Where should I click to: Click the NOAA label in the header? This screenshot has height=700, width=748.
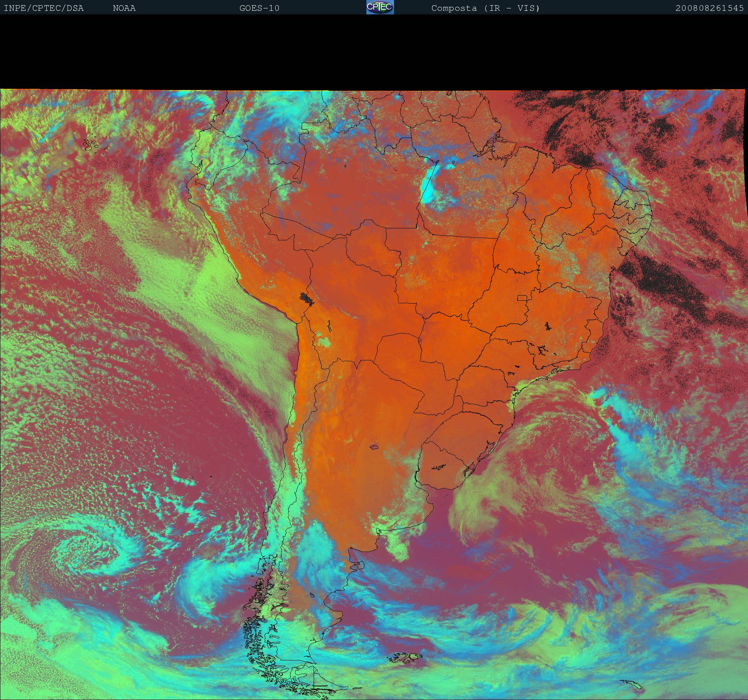coord(124,8)
